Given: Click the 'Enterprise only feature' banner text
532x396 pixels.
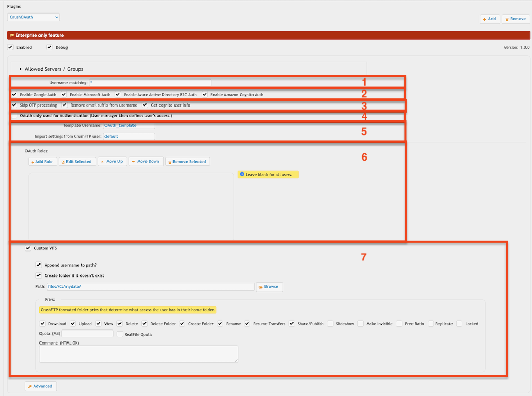Looking at the screenshot, I should 39,35.
